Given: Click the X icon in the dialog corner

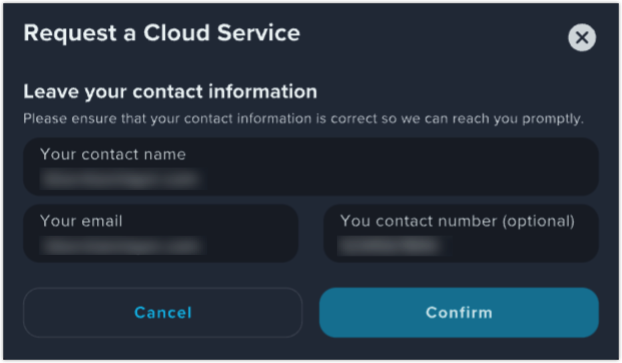Looking at the screenshot, I should [x=582, y=38].
